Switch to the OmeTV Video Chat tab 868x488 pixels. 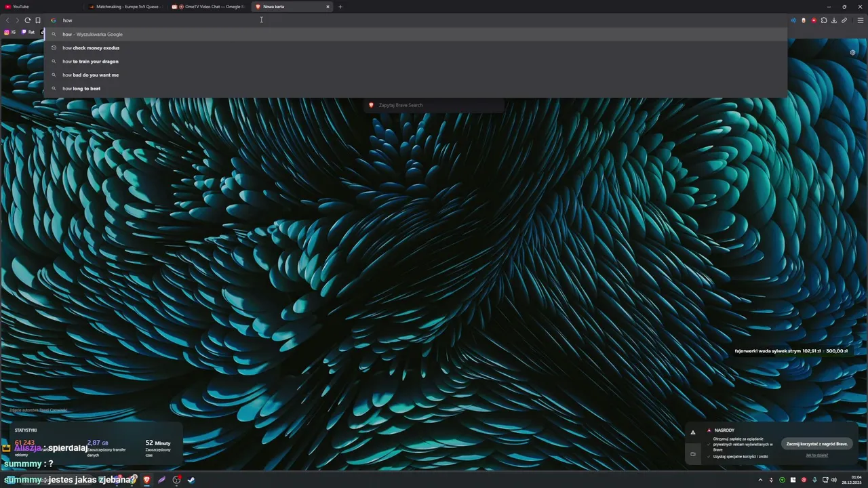coord(209,7)
